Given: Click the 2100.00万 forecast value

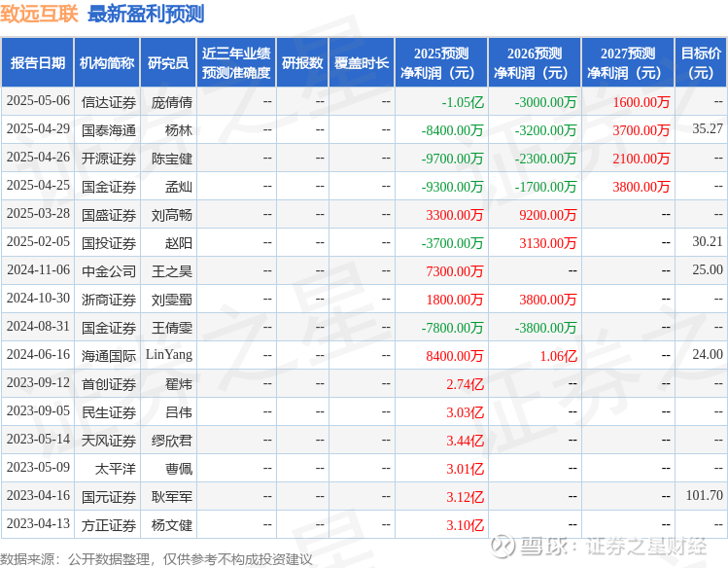Looking at the screenshot, I should (641, 159).
